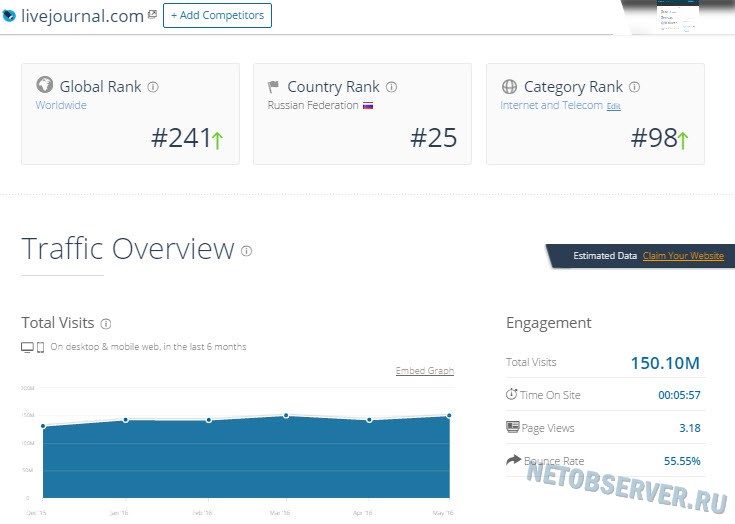Click the Estimated Data label

point(605,255)
